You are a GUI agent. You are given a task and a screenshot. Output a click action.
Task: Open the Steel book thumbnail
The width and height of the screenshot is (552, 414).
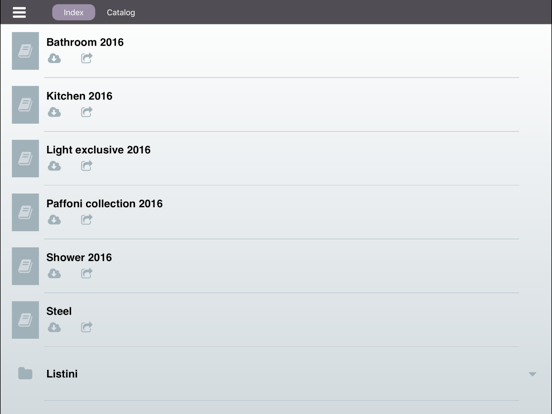pyautogui.click(x=25, y=320)
